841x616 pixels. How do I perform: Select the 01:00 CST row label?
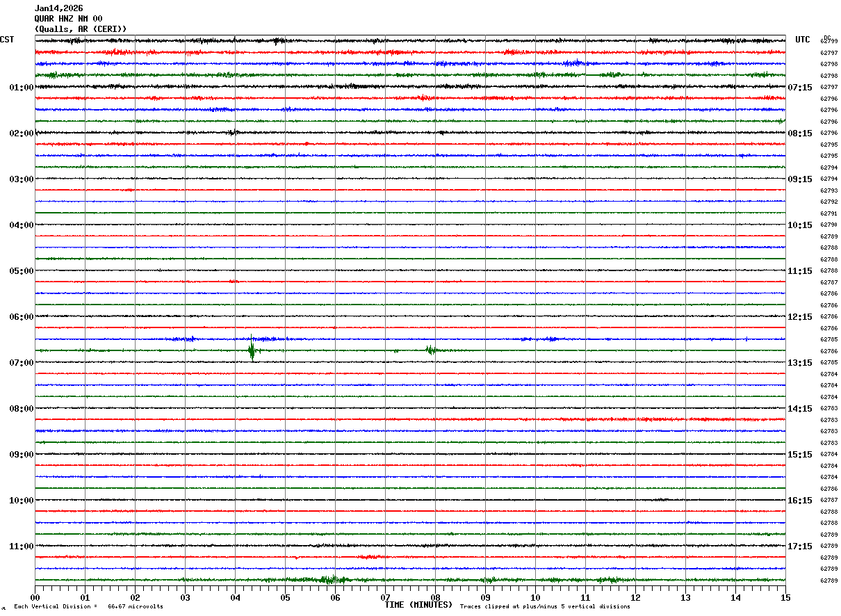click(21, 88)
